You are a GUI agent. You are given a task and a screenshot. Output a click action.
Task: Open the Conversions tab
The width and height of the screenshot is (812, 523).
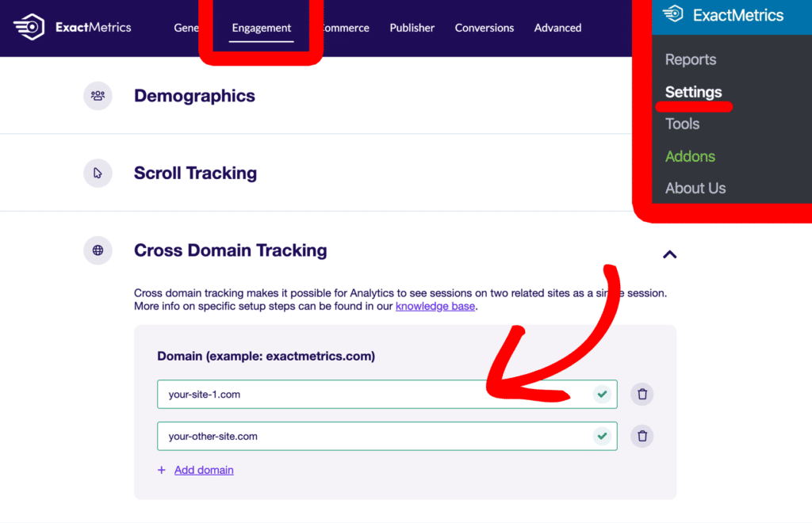tap(484, 28)
